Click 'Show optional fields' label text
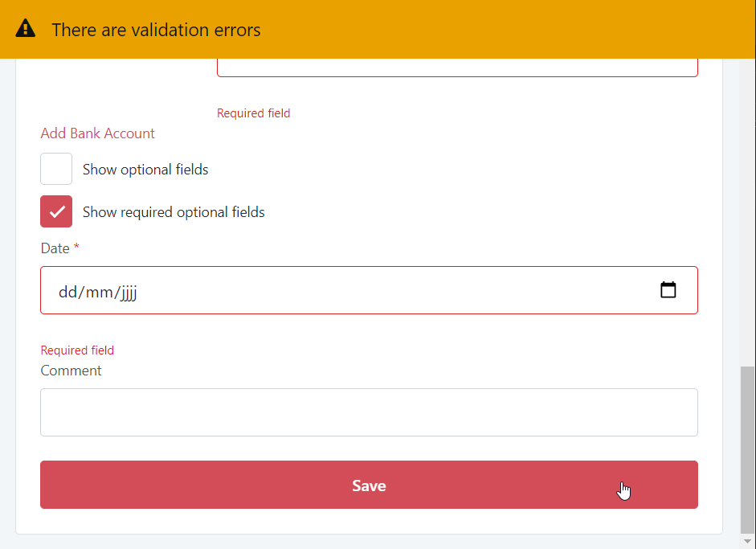 [x=145, y=170]
